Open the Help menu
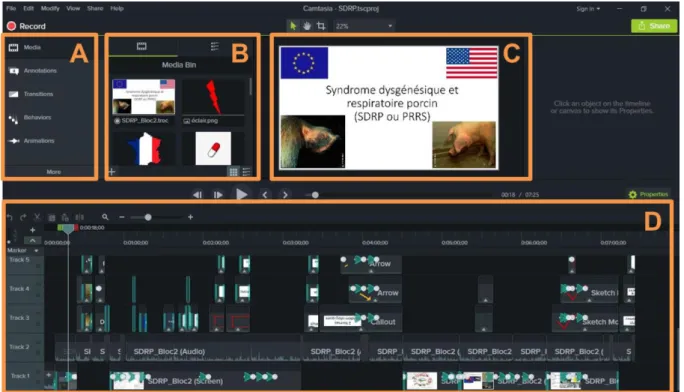 click(117, 8)
